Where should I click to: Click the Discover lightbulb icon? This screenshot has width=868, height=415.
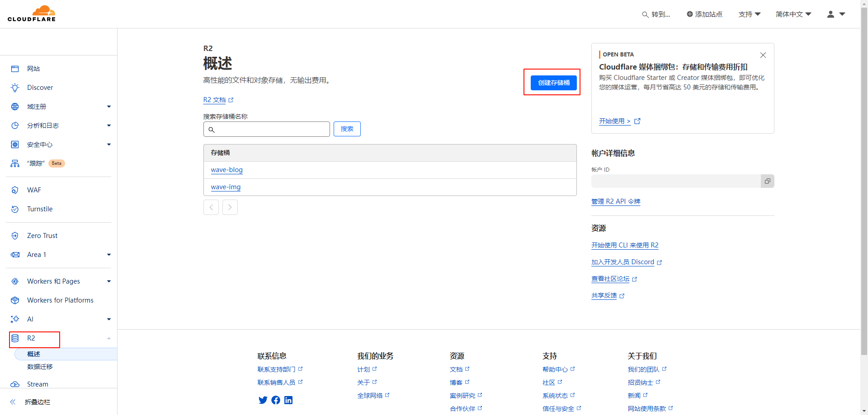point(15,88)
